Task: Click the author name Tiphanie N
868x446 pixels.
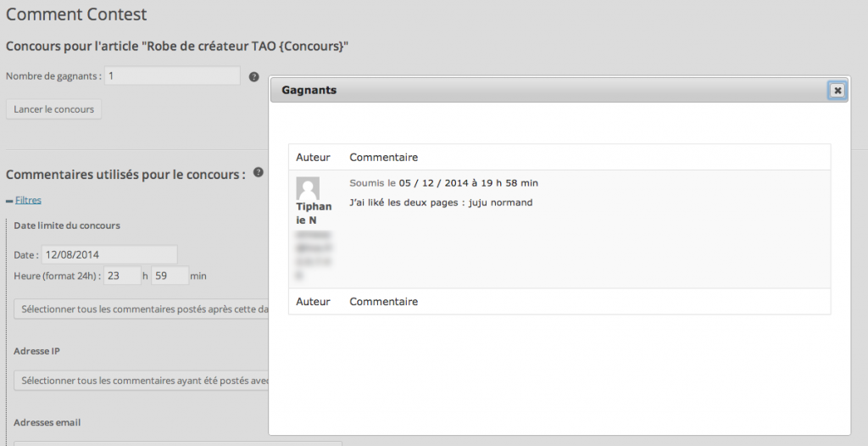Action: 314,214
